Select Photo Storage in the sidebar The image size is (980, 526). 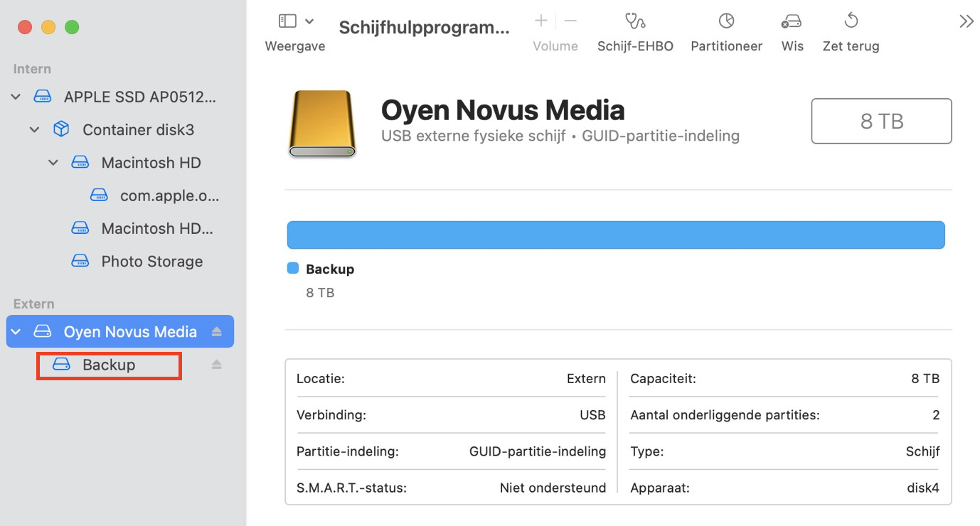(151, 261)
